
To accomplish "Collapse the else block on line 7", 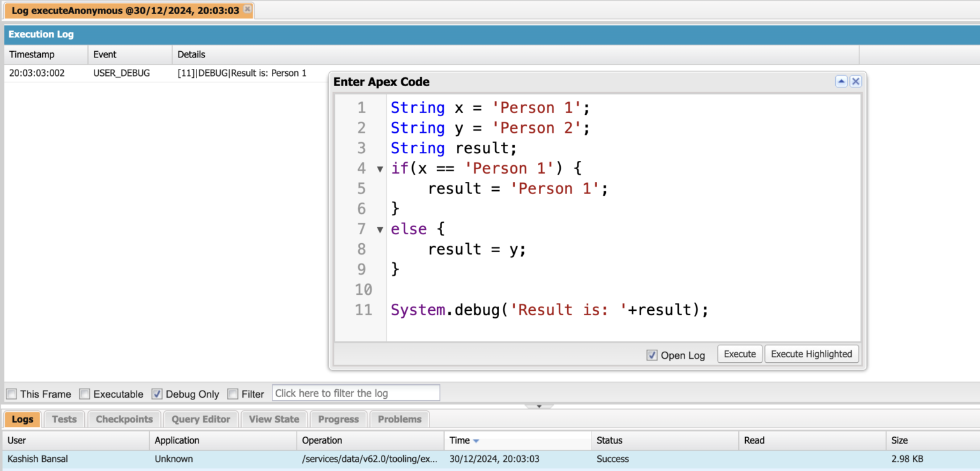I will (380, 229).
